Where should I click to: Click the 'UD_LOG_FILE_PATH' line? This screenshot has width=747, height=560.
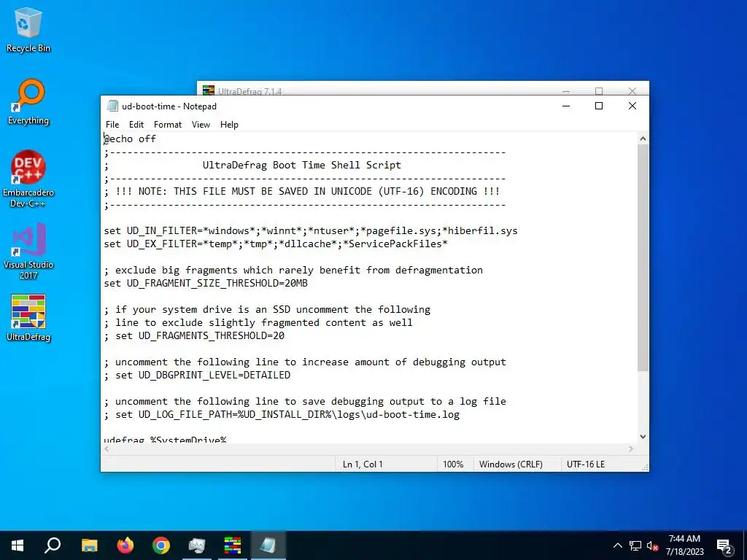[282, 415]
